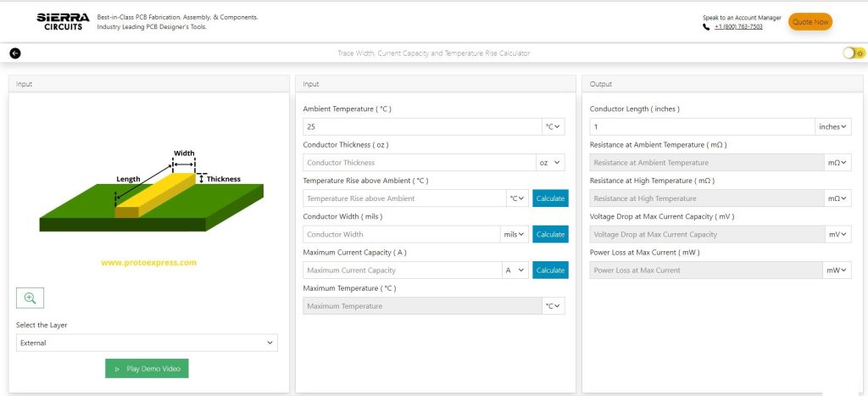The image size is (868, 396).
Task: Click the Conductor Length input field
Action: [x=703, y=127]
